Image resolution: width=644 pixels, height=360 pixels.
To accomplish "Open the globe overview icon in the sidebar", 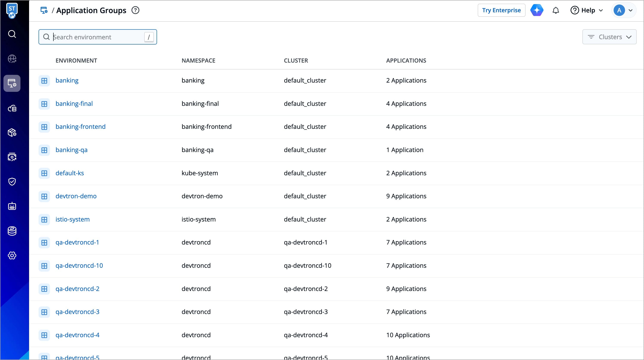I will [12, 59].
